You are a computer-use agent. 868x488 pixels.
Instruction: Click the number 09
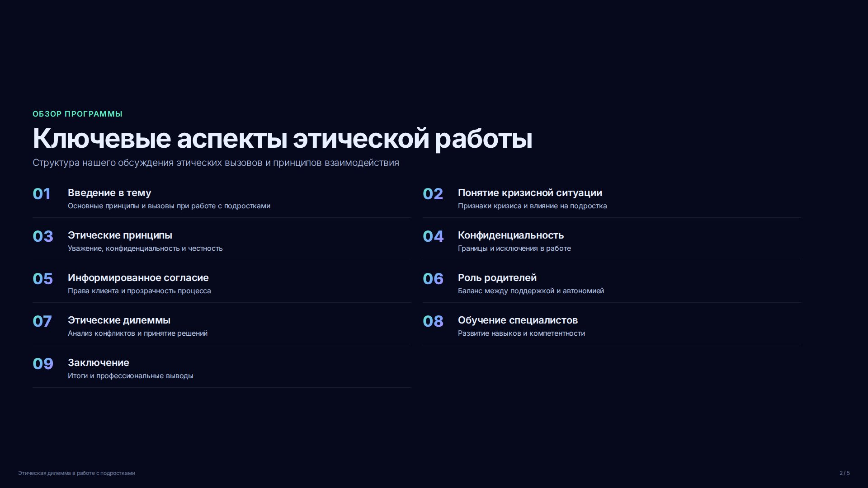pyautogui.click(x=43, y=364)
